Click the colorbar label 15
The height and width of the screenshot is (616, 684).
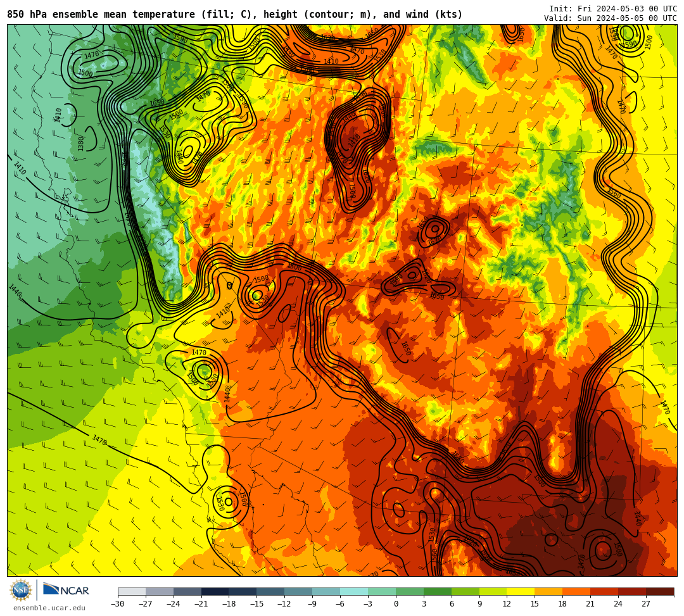[535, 604]
